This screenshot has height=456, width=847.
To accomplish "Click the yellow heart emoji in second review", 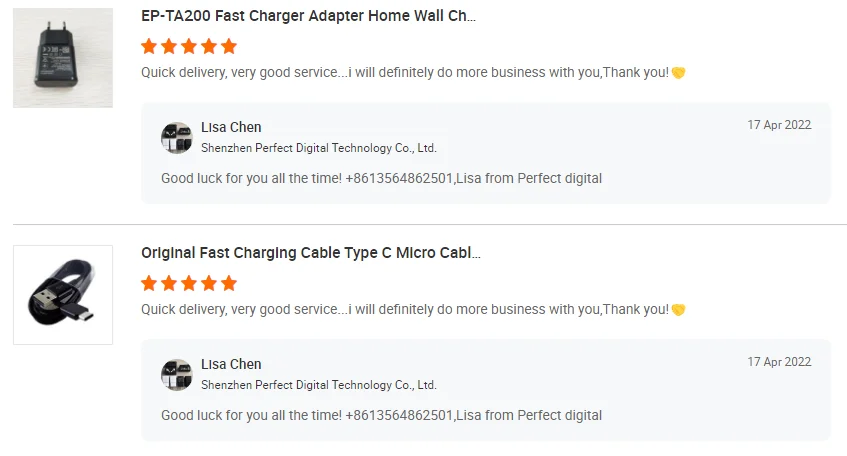I will (x=678, y=310).
